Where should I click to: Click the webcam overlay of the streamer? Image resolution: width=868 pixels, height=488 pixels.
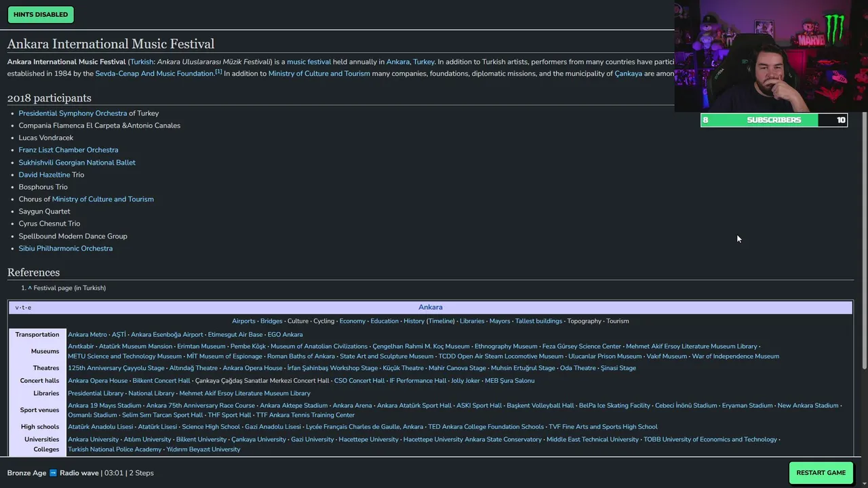pos(771,56)
